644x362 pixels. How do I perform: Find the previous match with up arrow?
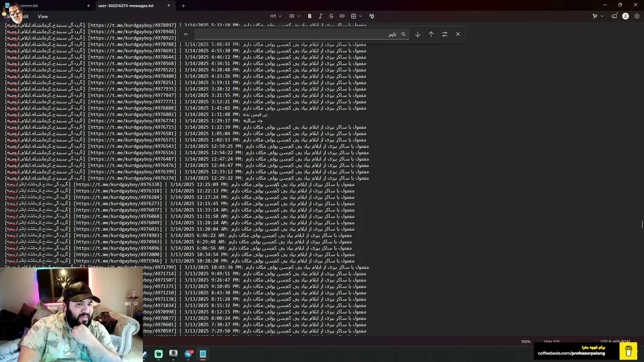tap(431, 34)
